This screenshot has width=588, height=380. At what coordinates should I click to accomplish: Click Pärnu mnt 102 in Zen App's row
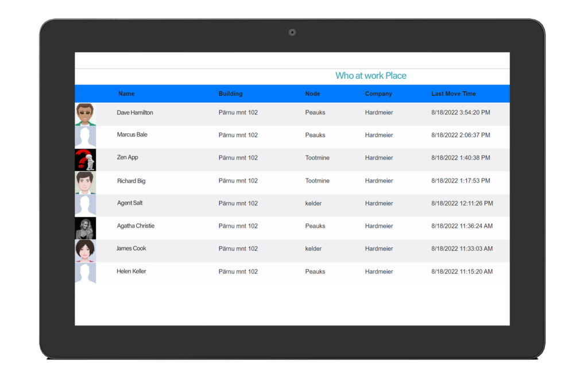238,158
